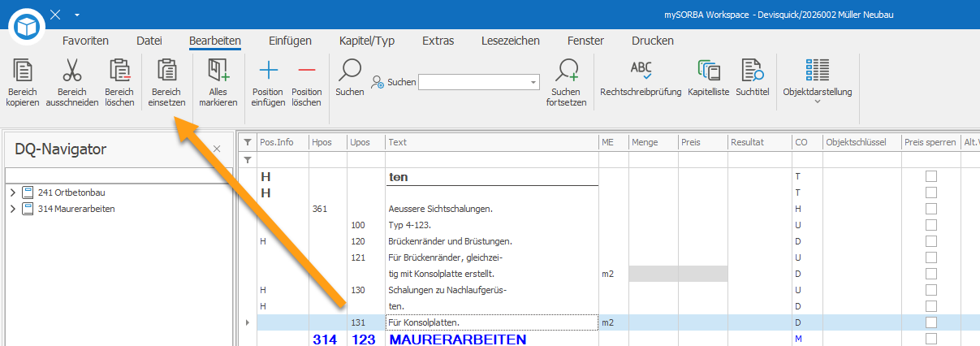
Task: Toggle Preis sperren for 'Typ 4-123' row
Action: [x=931, y=225]
